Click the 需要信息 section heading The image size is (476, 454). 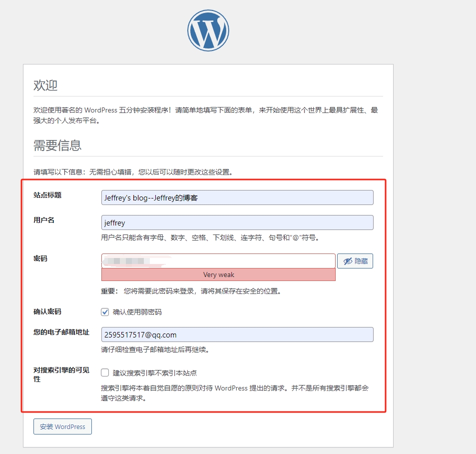[57, 145]
